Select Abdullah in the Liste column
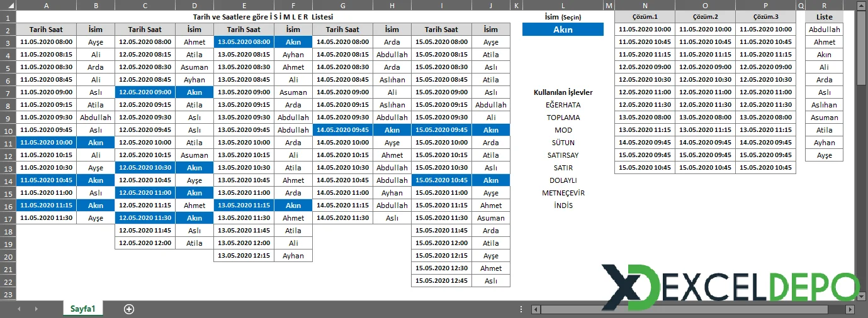The width and height of the screenshot is (868, 318). pyautogui.click(x=824, y=30)
